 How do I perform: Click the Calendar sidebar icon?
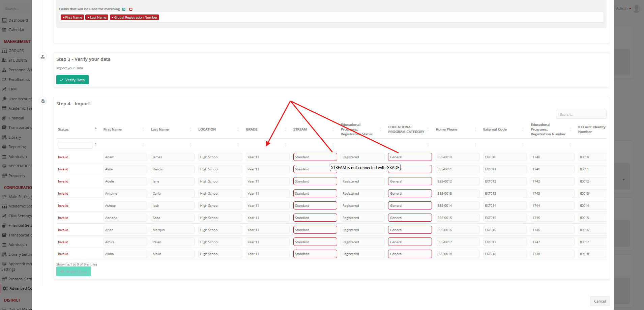(x=4, y=30)
